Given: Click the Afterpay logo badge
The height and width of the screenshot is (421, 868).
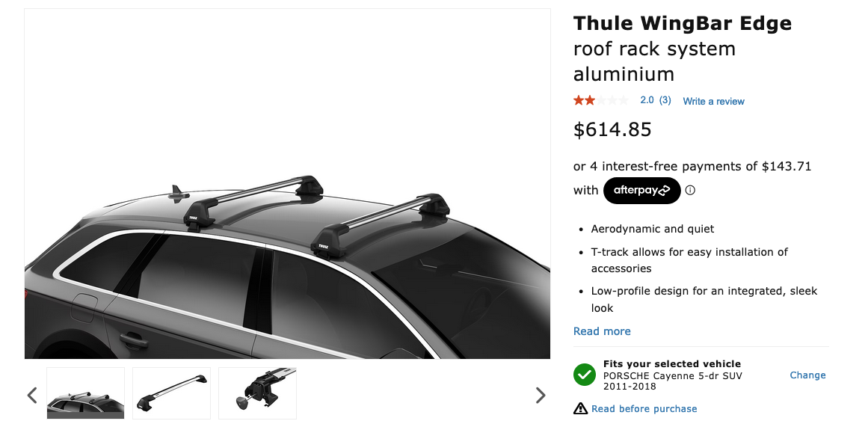Looking at the screenshot, I should coord(641,190).
